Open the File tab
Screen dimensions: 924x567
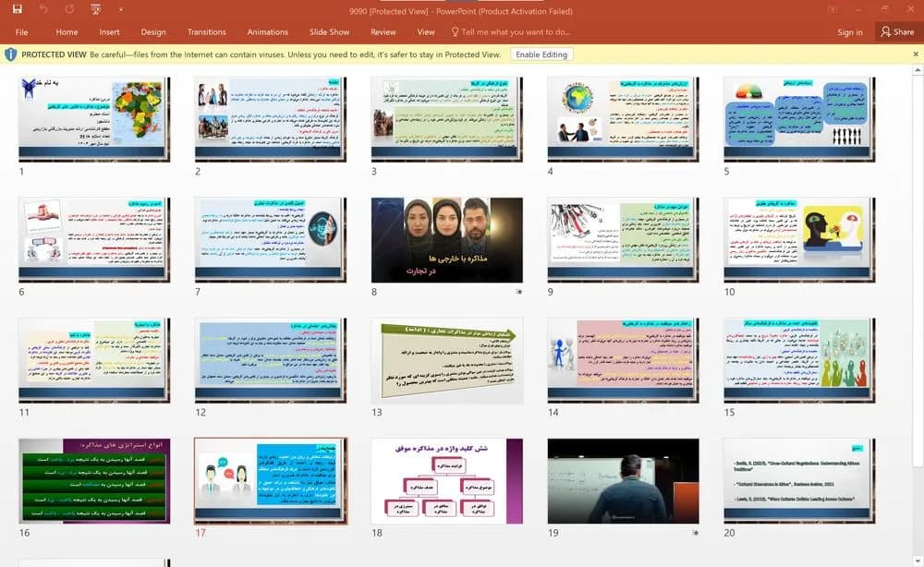point(22,32)
